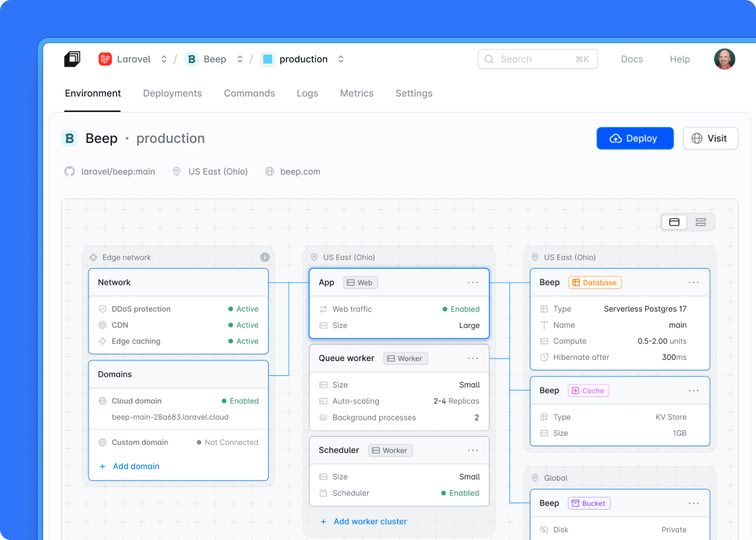Open the production environment selector
Image resolution: width=756 pixels, height=540 pixels.
[x=341, y=59]
